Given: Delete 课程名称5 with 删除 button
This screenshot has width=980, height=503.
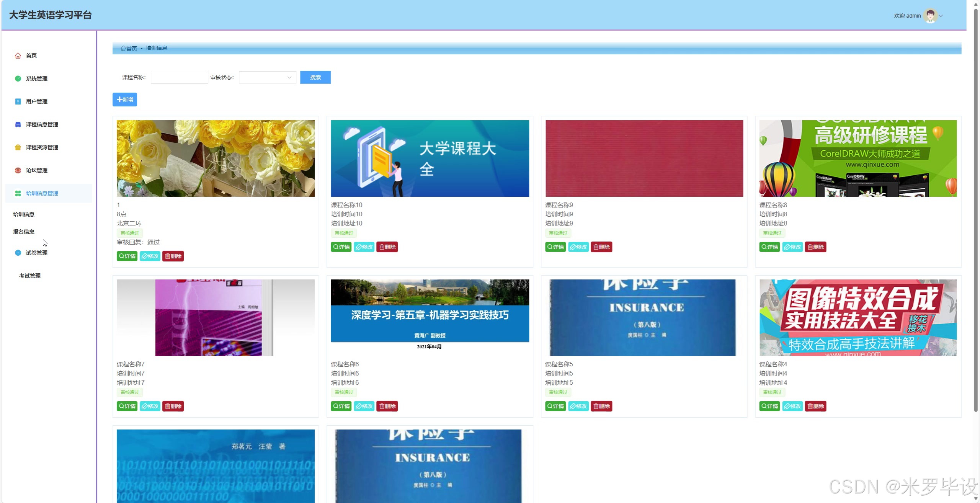Looking at the screenshot, I should tap(601, 407).
